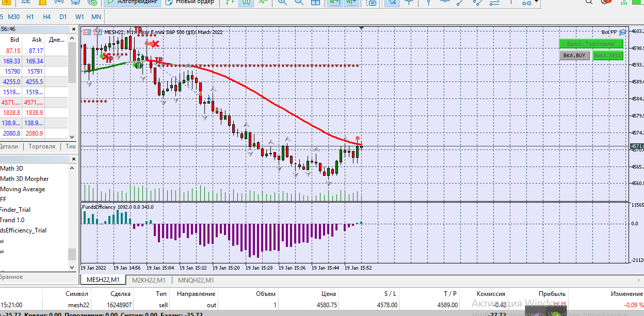Open the Детали tab in Market Watch
The height and width of the screenshot is (316, 644).
coord(9,146)
